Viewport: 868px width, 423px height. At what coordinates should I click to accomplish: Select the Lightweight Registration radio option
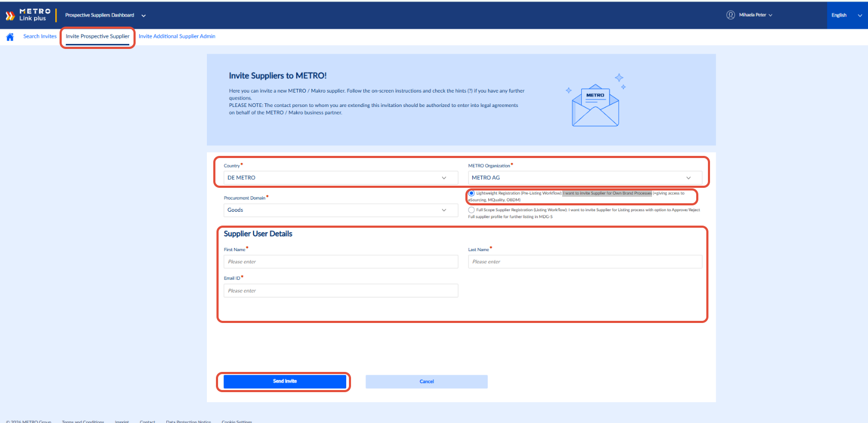[x=471, y=193]
